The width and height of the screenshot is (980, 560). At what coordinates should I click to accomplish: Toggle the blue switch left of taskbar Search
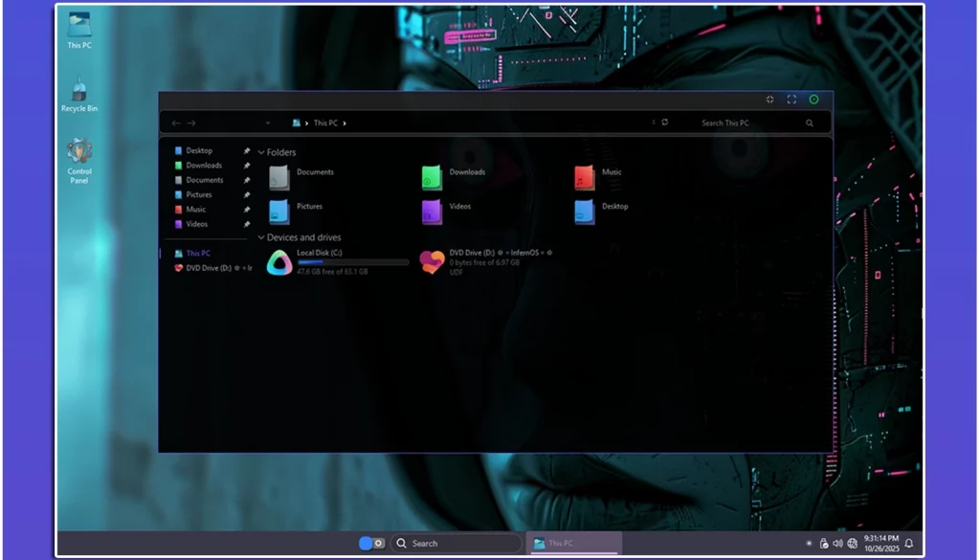click(x=371, y=543)
